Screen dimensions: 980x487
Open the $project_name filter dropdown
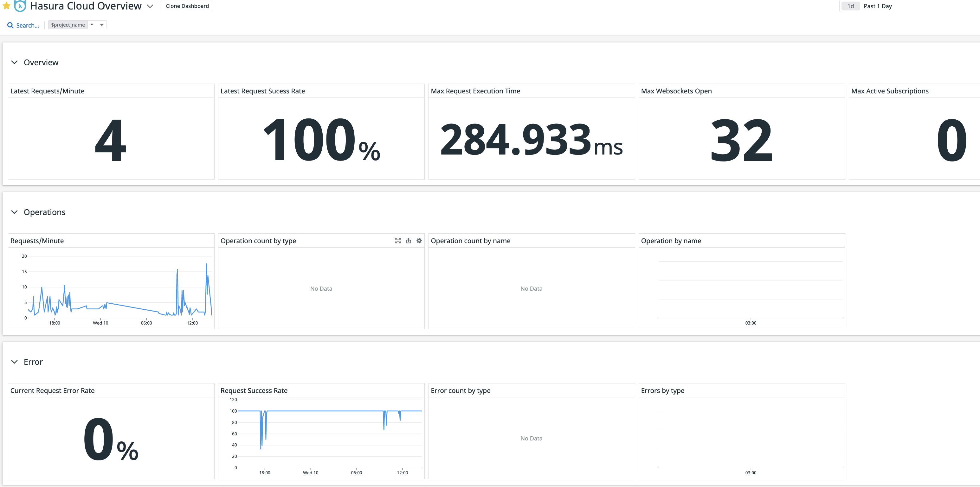[101, 24]
